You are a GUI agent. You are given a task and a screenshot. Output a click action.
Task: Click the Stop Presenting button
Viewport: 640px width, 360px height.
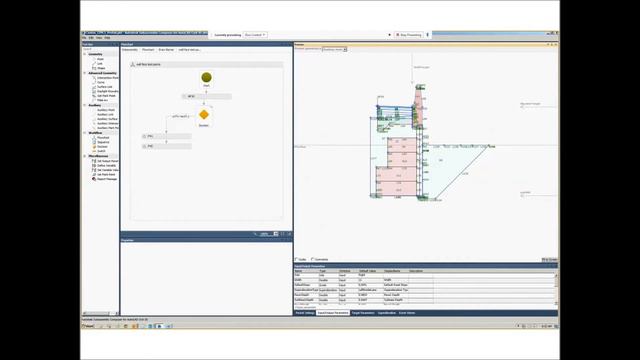click(409, 35)
